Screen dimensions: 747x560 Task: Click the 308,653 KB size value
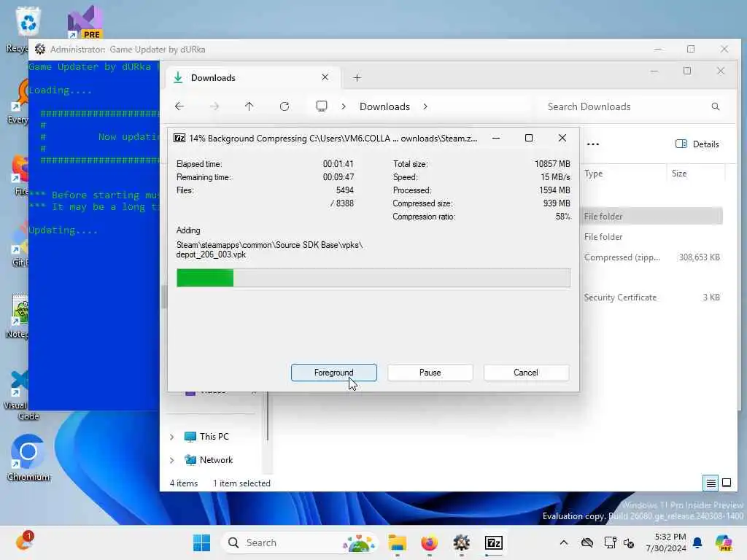[699, 257]
